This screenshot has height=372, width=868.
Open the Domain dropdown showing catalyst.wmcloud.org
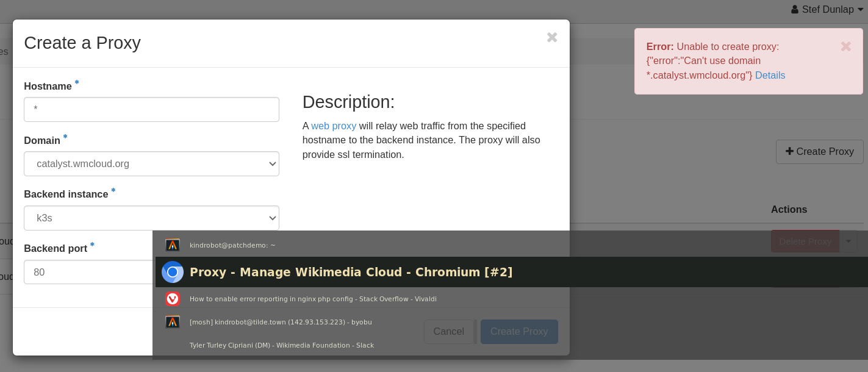click(151, 164)
